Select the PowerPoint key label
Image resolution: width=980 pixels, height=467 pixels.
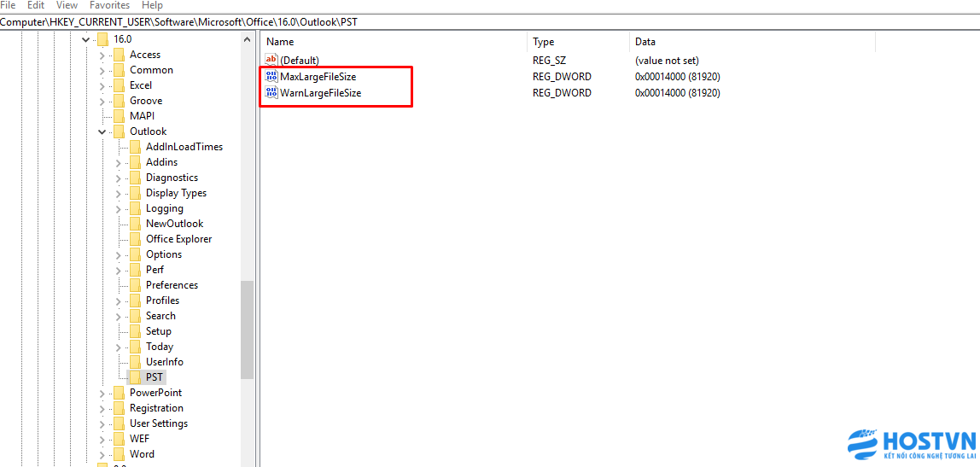(155, 393)
